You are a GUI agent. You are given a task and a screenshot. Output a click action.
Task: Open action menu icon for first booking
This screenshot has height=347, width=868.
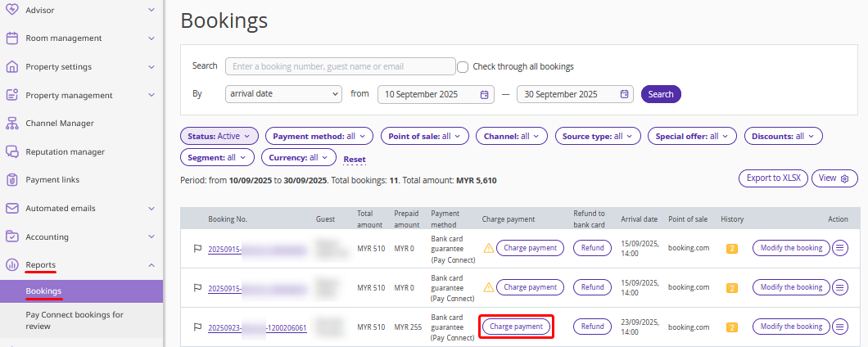840,248
